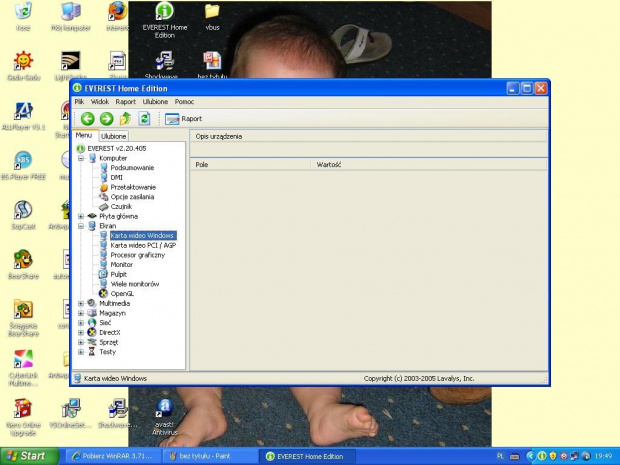620x465 pixels.
Task: Collapse the Ekran tree node
Action: [81, 226]
